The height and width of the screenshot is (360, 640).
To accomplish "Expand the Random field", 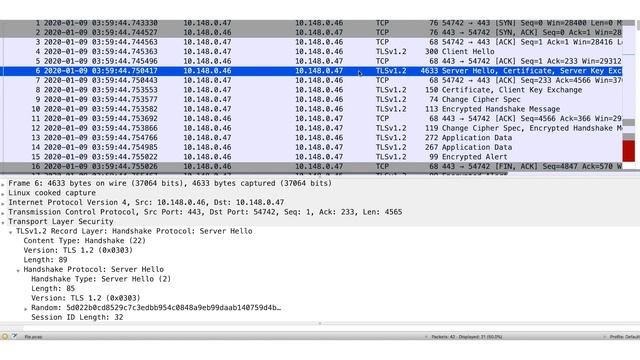I will point(26,309).
